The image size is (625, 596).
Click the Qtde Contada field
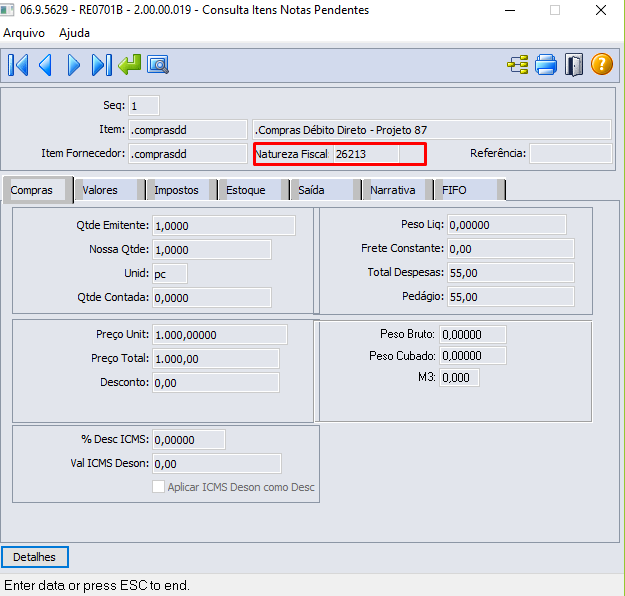click(212, 298)
